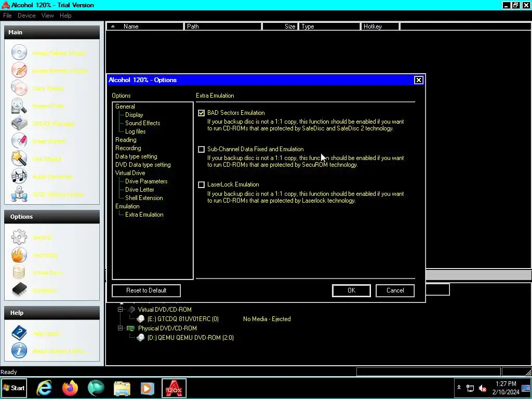Click the Virtual Drive stacked discs icon

[19, 272]
